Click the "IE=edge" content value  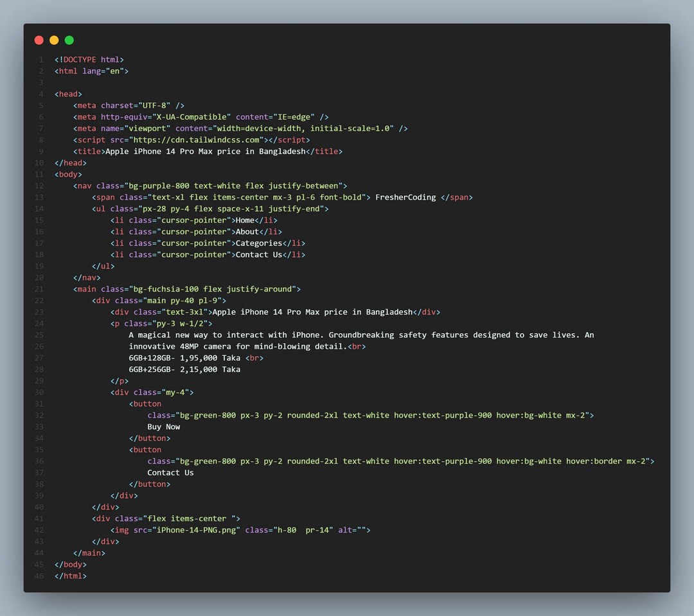pyautogui.click(x=294, y=117)
